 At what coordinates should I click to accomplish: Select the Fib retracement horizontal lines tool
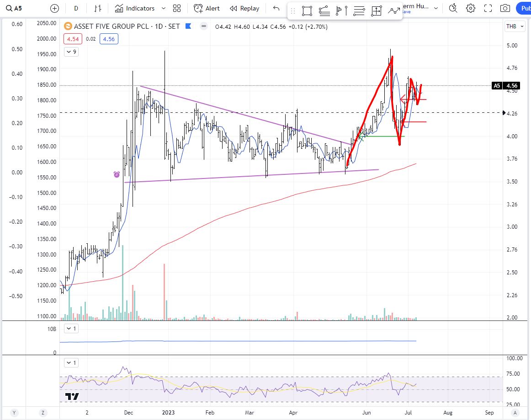(x=359, y=11)
